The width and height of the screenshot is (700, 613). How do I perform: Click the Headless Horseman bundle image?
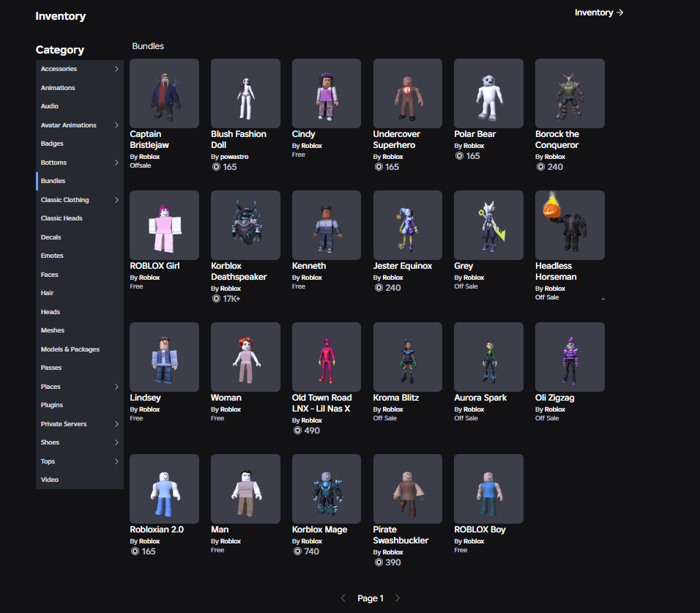tap(570, 225)
